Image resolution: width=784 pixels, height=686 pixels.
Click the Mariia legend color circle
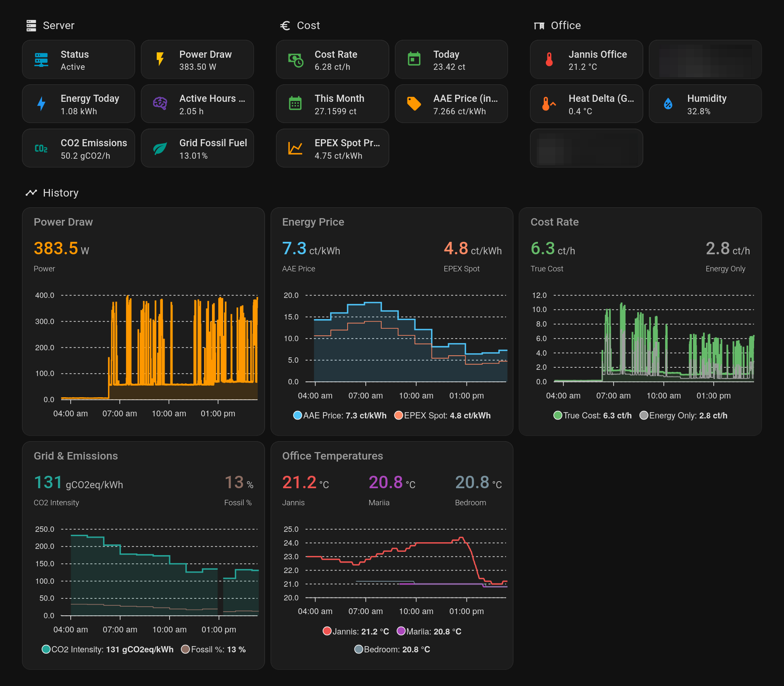pos(401,632)
